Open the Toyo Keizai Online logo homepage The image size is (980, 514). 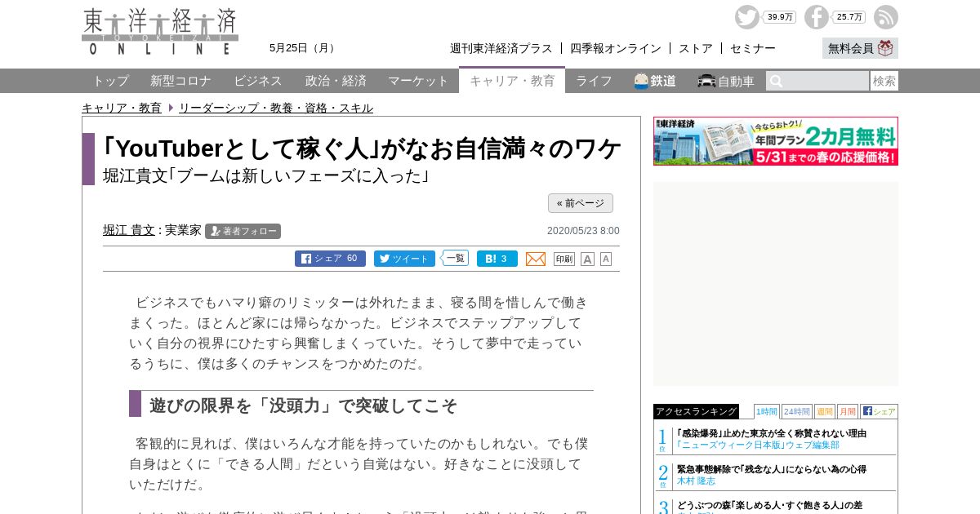click(x=160, y=32)
